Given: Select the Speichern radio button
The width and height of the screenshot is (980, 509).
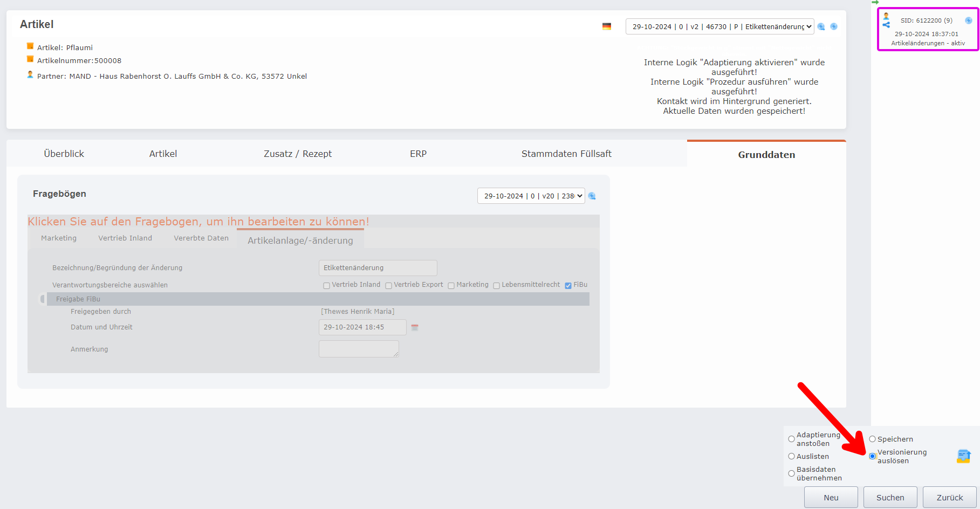Looking at the screenshot, I should click(873, 438).
